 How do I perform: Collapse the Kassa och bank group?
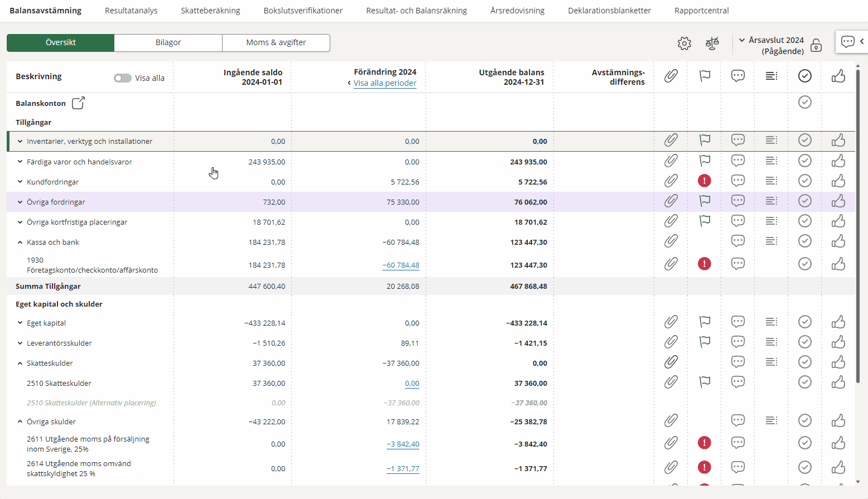pos(20,243)
